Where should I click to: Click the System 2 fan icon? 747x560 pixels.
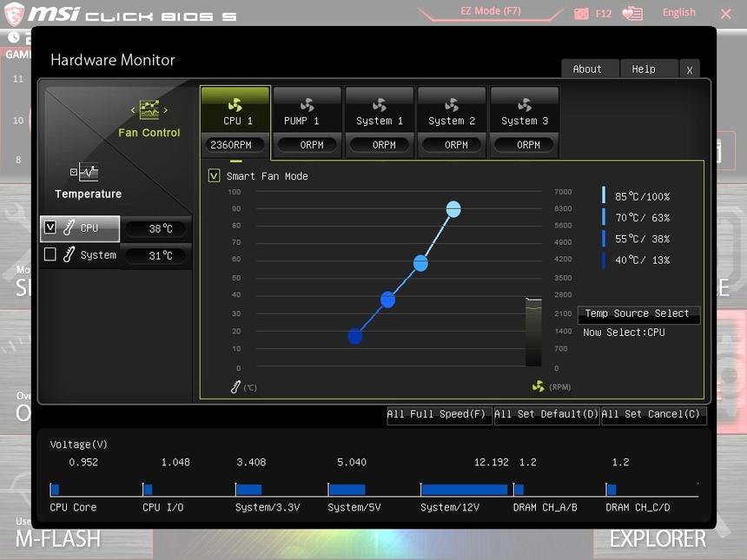pos(452,105)
